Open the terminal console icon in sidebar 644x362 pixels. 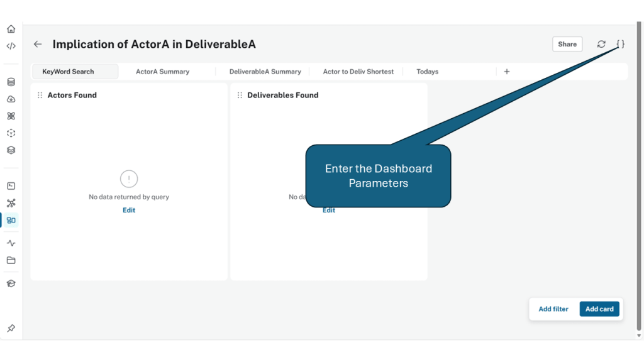[11, 186]
